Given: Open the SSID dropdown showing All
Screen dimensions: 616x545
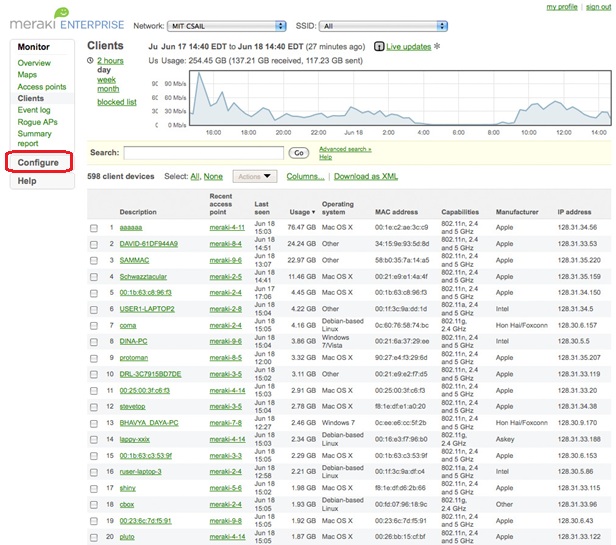Looking at the screenshot, I should [x=383, y=26].
